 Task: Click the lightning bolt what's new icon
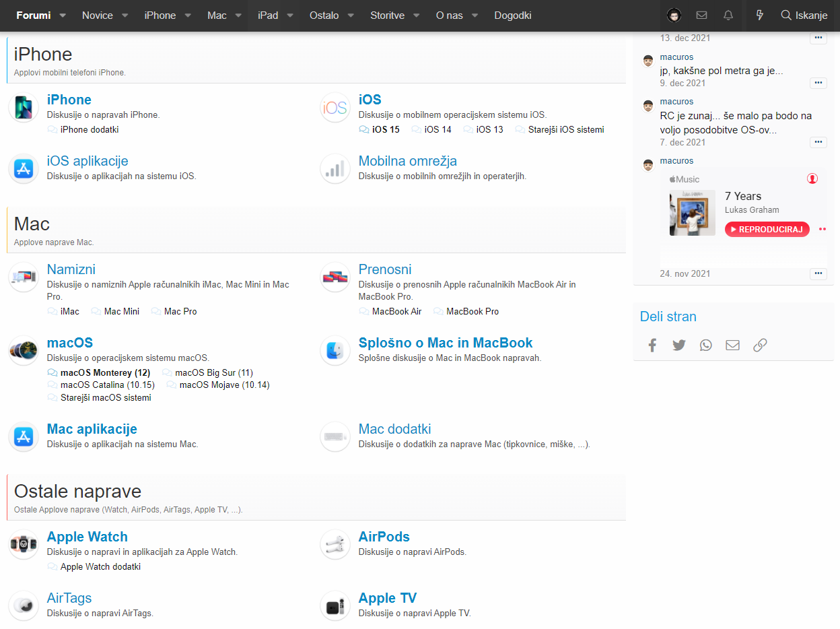[x=760, y=15]
